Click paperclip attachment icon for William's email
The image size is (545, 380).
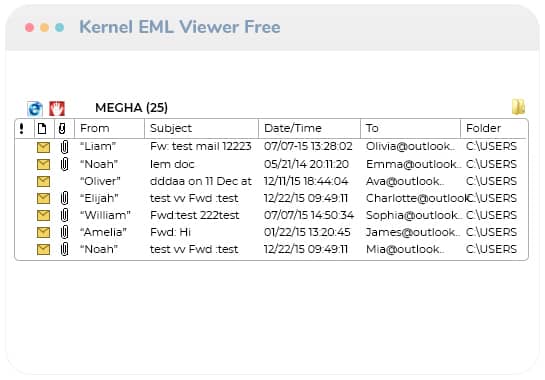pos(64,215)
